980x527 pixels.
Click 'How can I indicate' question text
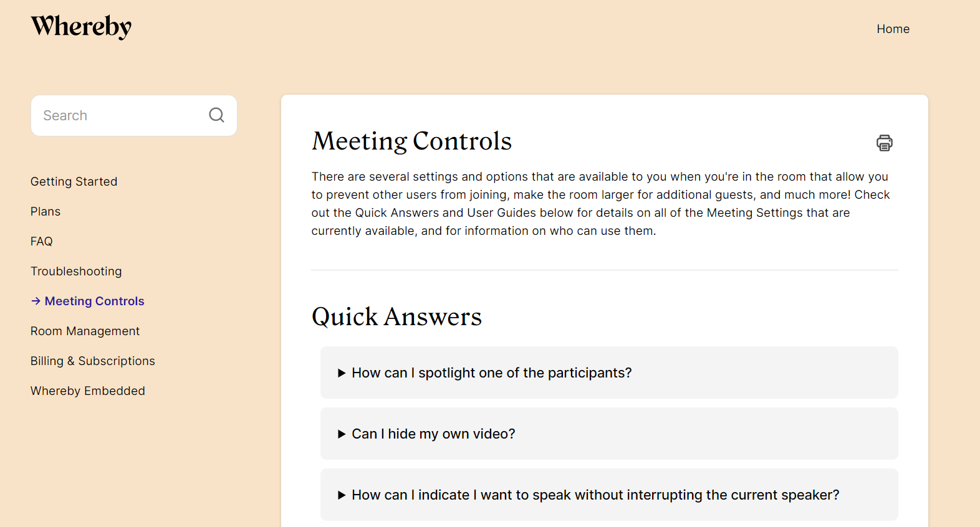pos(595,495)
